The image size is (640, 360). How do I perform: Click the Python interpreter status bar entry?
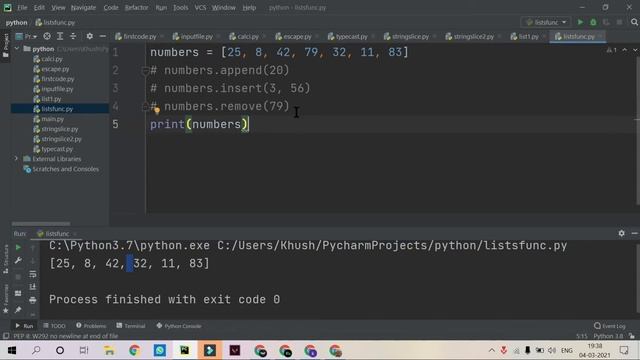[x=608, y=336]
